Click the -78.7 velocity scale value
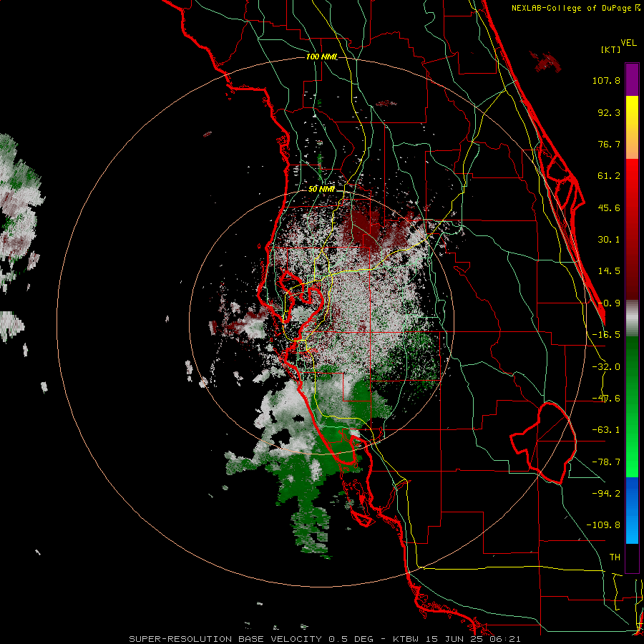 [606, 462]
